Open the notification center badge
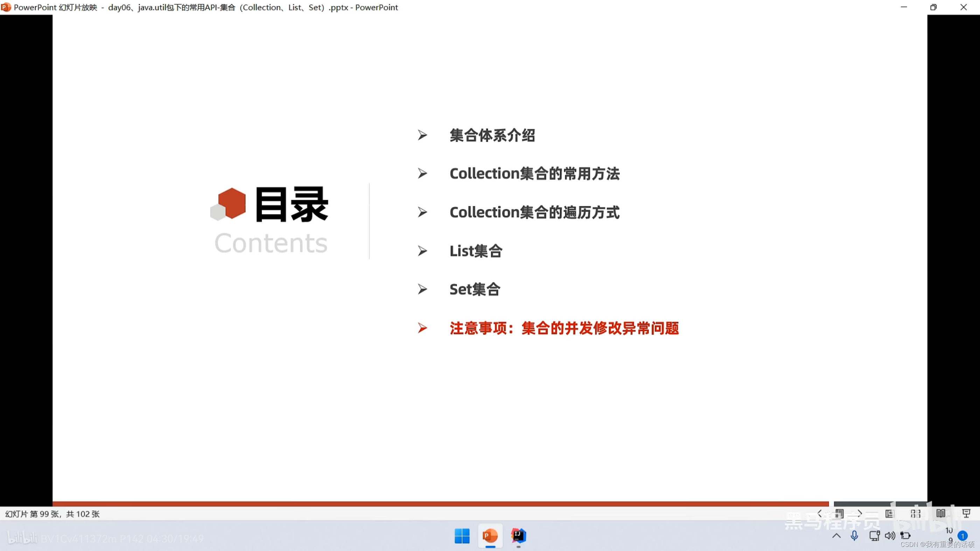Viewport: 980px width, 551px height. 962,536
